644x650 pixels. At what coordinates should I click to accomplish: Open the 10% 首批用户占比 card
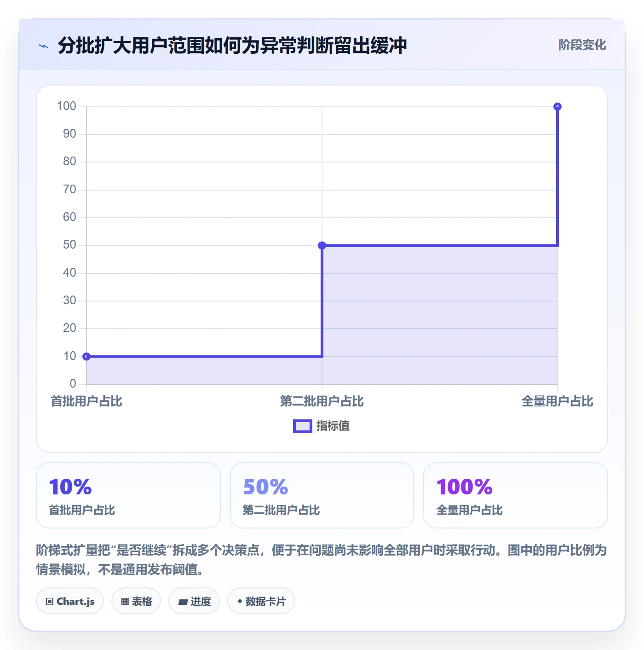tap(128, 495)
